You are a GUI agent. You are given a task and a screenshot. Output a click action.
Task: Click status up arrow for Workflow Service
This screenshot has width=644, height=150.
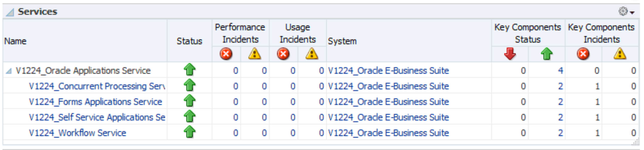tap(190, 132)
